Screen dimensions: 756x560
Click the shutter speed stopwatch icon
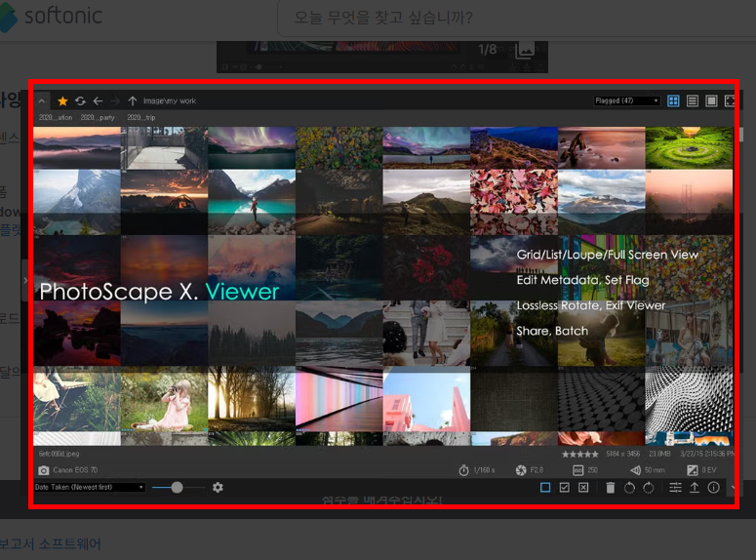(463, 470)
